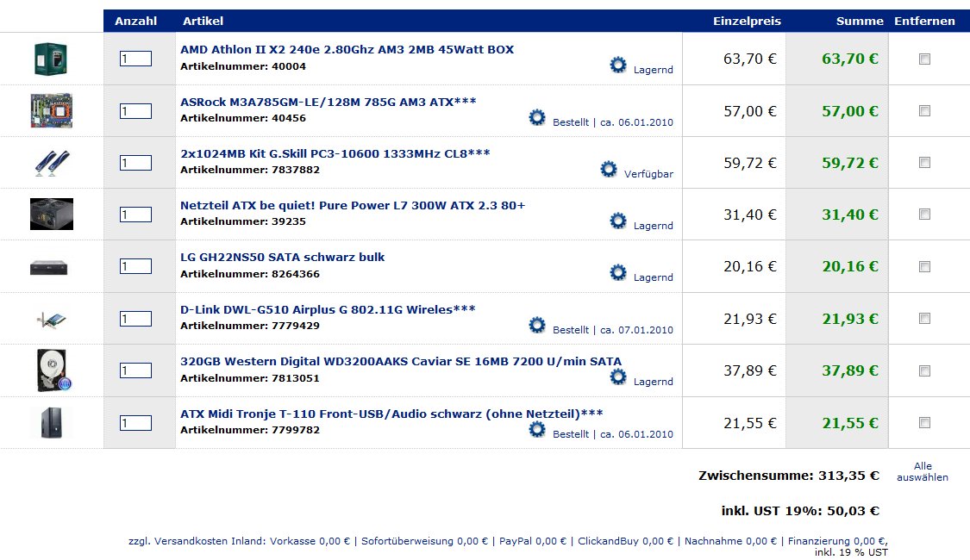Screen dimensions: 970x560
Task: Click the gear icon next to G.Skill Verfügbar status
Action: click(x=609, y=169)
